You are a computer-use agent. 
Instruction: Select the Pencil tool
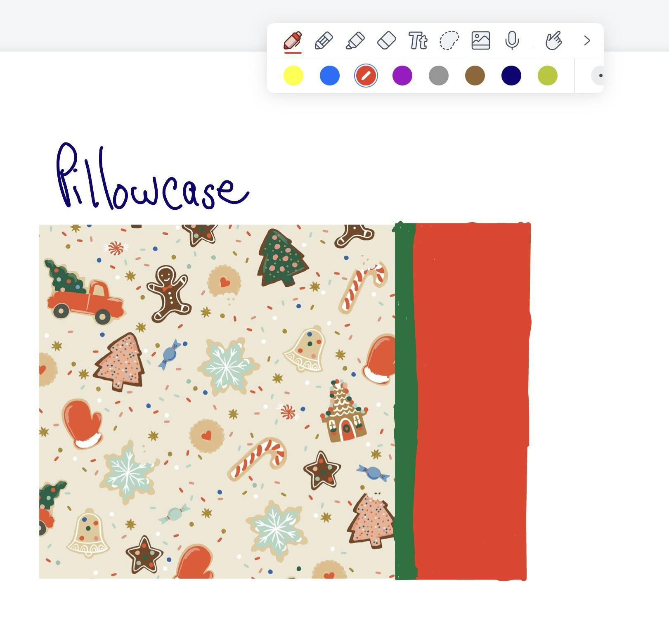(x=324, y=40)
